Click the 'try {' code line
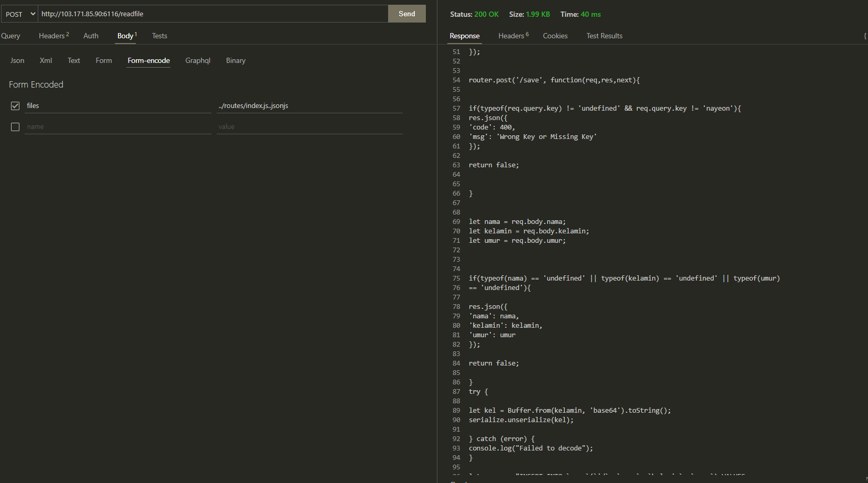 478,392
